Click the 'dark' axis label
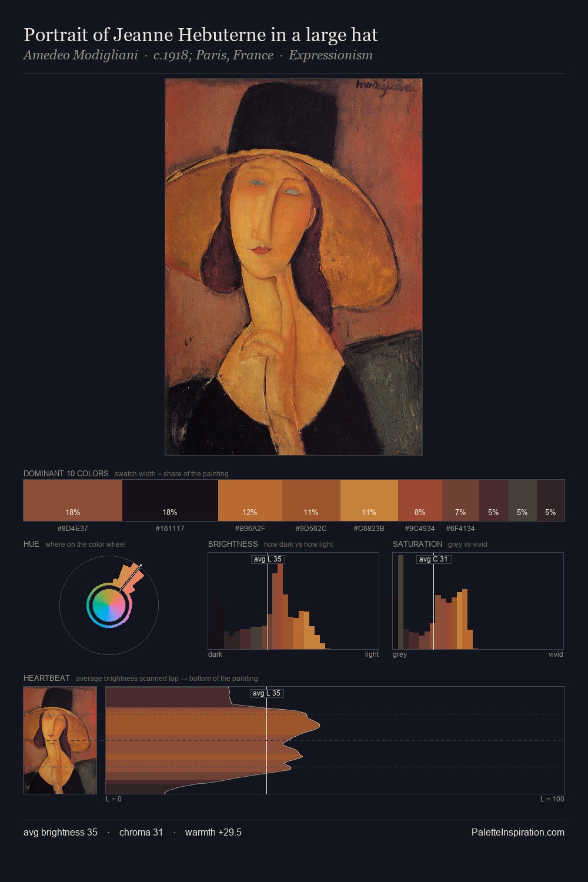This screenshot has height=882, width=588. pos(215,654)
